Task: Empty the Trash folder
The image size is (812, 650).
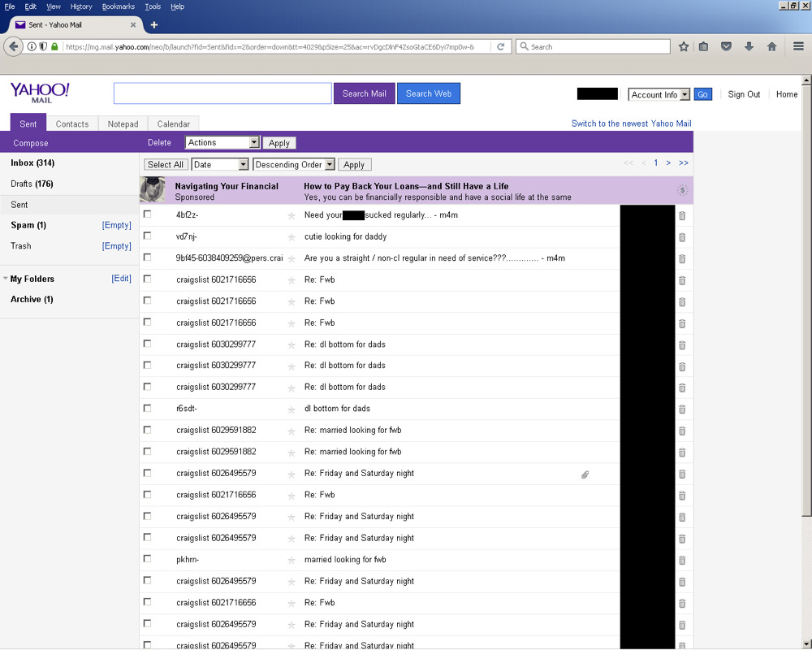Action: 116,245
